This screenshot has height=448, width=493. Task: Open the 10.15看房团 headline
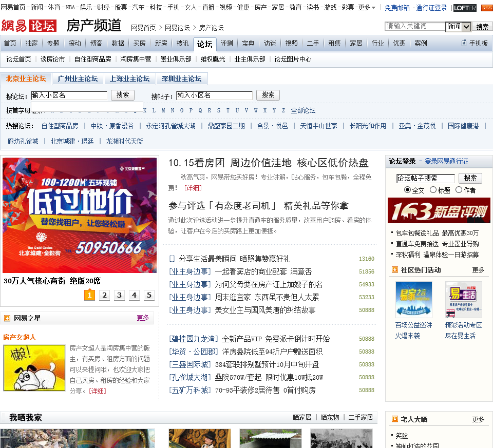click(x=268, y=163)
